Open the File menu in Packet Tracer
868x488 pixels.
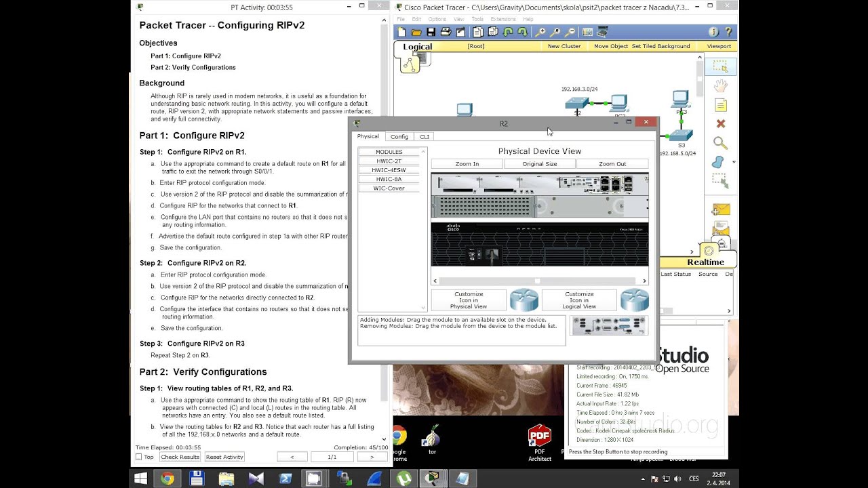click(401, 19)
